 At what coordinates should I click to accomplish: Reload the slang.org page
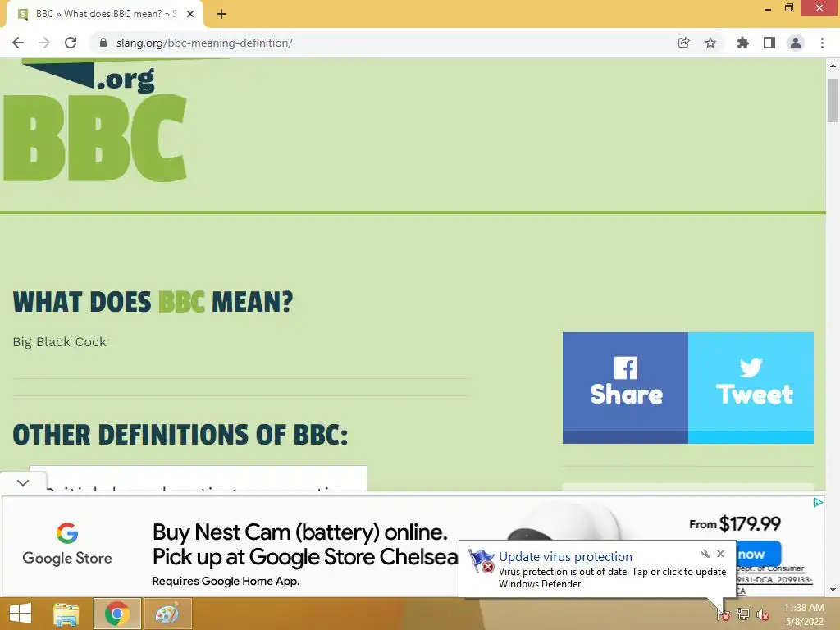[71, 43]
